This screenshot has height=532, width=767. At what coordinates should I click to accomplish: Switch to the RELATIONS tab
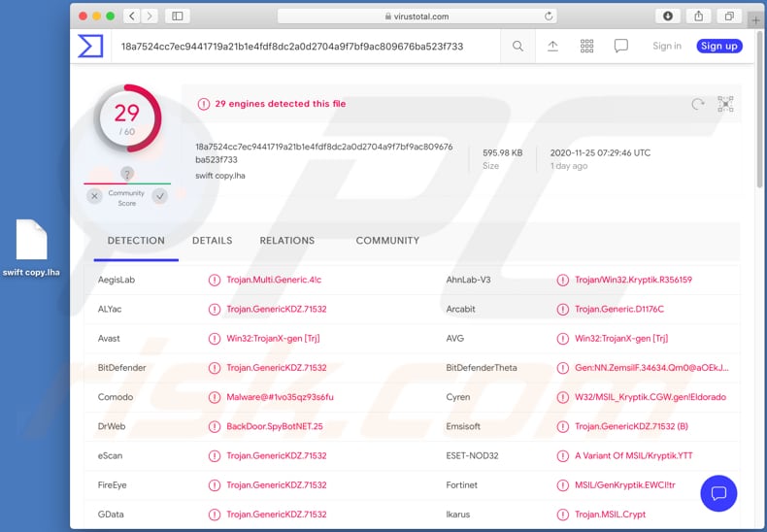(x=287, y=241)
